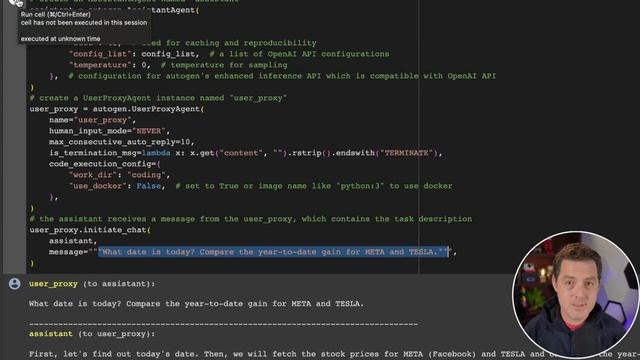Click the name="user_proxy" argument line
Viewport: 640px width, 360px height.
pyautogui.click(x=92, y=120)
